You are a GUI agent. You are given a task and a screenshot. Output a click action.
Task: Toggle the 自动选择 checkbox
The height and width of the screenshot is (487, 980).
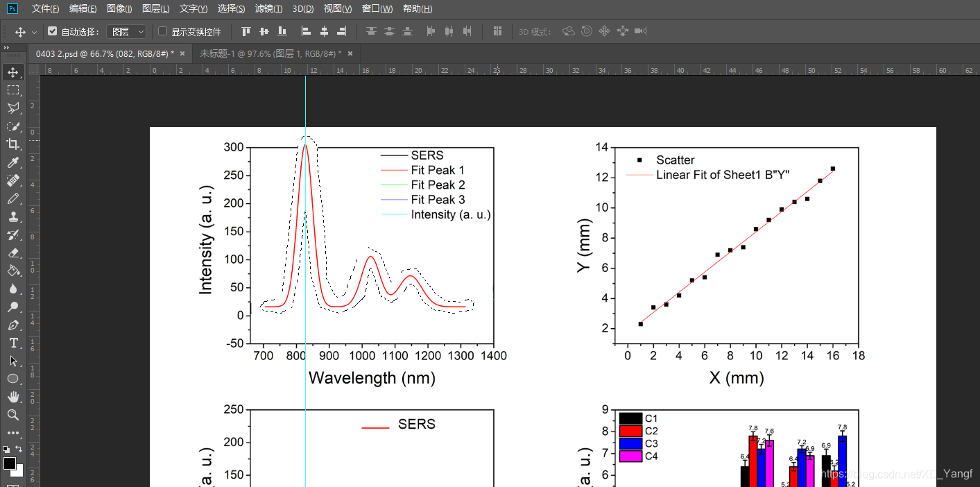(52, 31)
